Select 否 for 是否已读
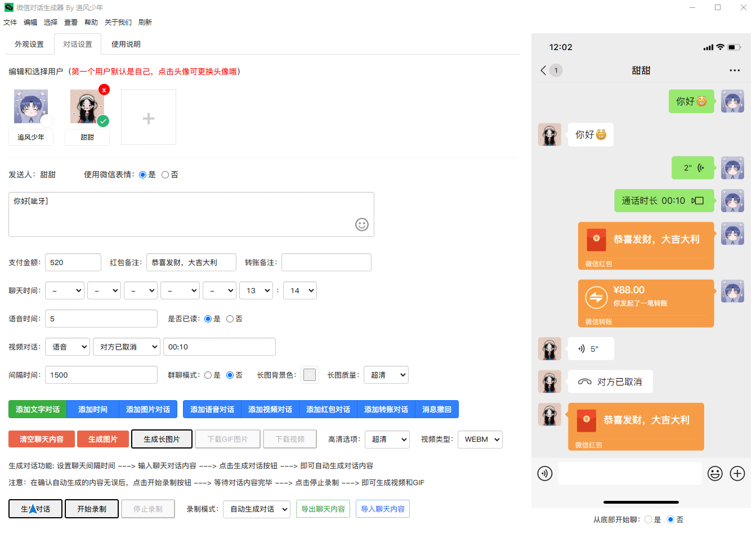 pyautogui.click(x=230, y=319)
